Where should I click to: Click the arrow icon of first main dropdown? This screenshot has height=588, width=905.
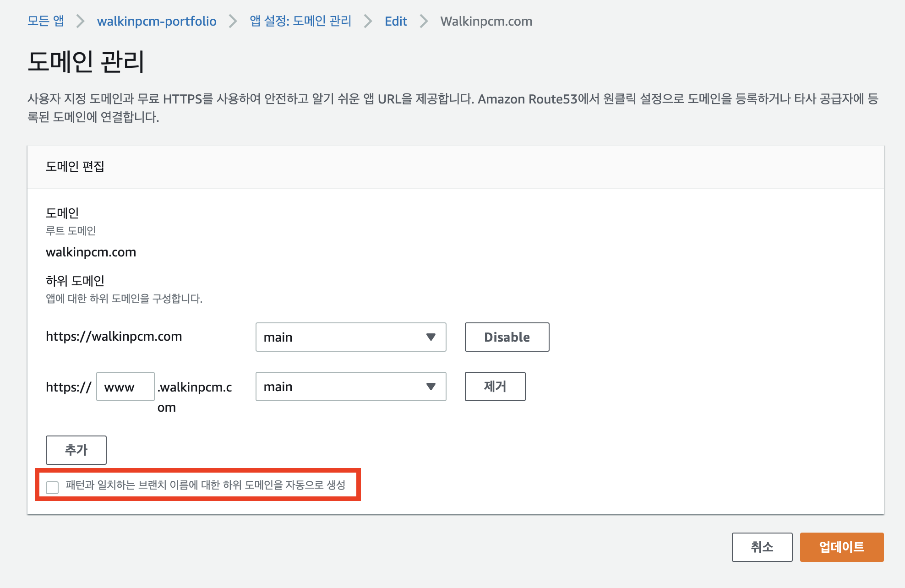tap(431, 337)
